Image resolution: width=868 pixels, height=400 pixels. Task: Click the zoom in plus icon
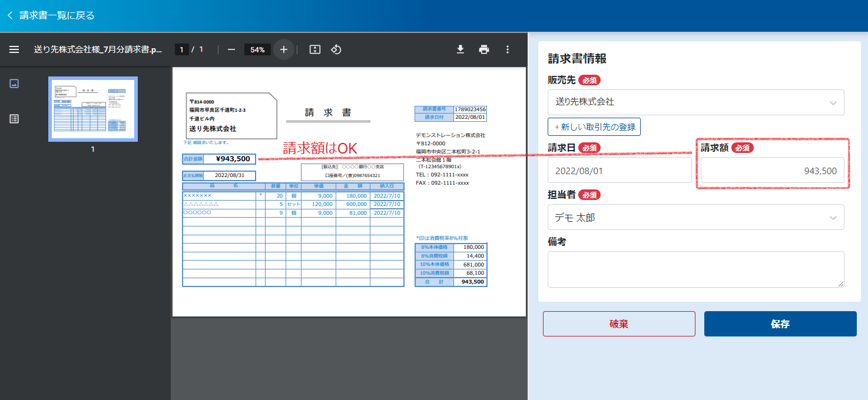click(284, 49)
